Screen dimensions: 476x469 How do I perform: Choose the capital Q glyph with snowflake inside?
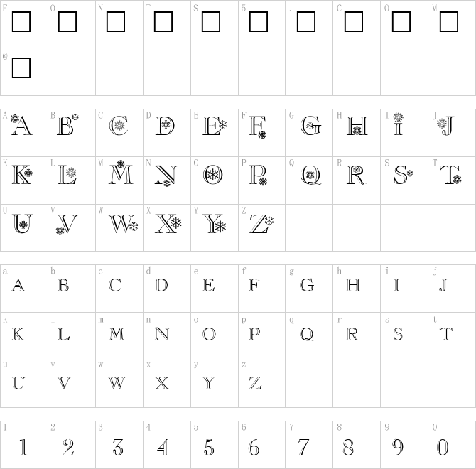310,174
